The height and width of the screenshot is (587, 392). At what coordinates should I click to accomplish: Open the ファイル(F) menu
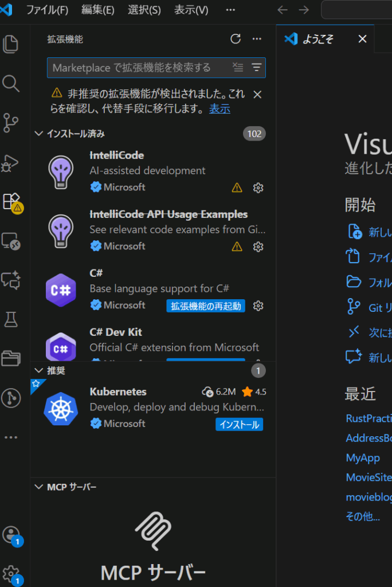pyautogui.click(x=47, y=10)
